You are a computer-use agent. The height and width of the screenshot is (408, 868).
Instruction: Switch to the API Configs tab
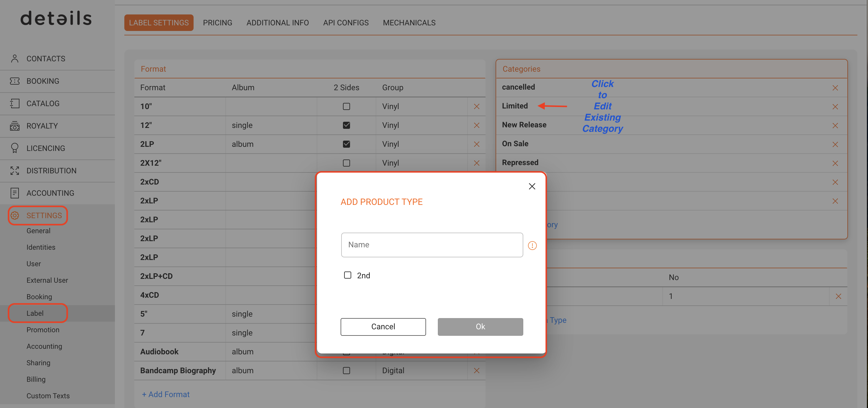(x=346, y=23)
